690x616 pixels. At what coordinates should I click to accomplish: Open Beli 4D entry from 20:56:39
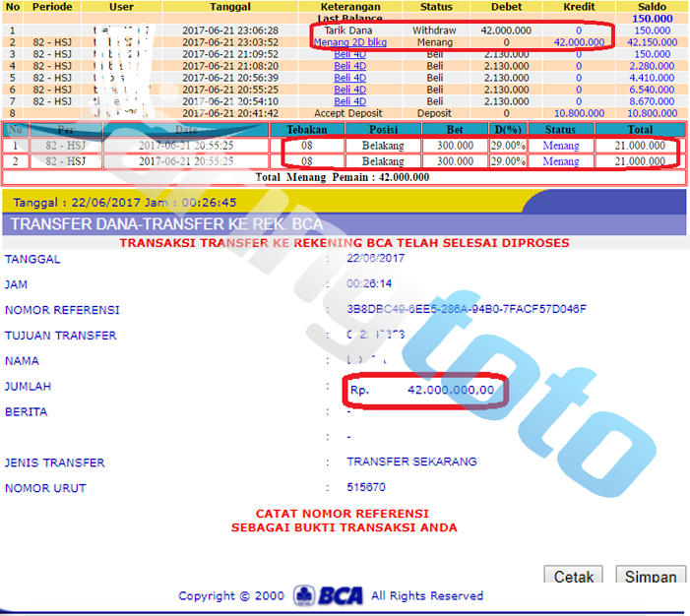tap(348, 78)
